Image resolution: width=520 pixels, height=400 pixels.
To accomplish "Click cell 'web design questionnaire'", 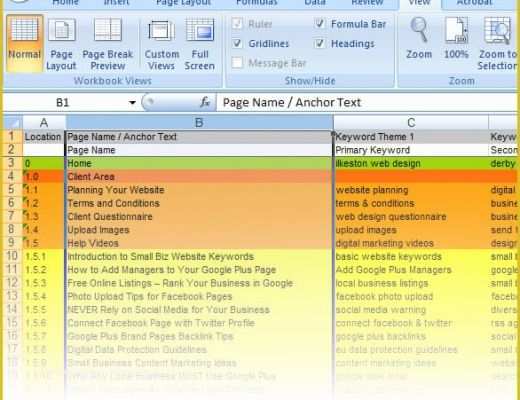I will click(x=411, y=216).
